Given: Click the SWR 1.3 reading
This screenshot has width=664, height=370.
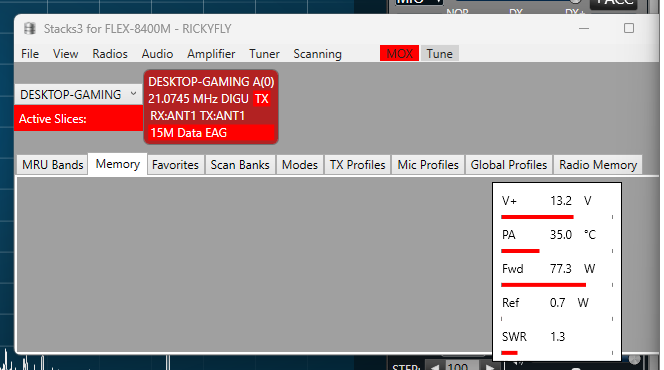Looking at the screenshot, I should [x=534, y=337].
